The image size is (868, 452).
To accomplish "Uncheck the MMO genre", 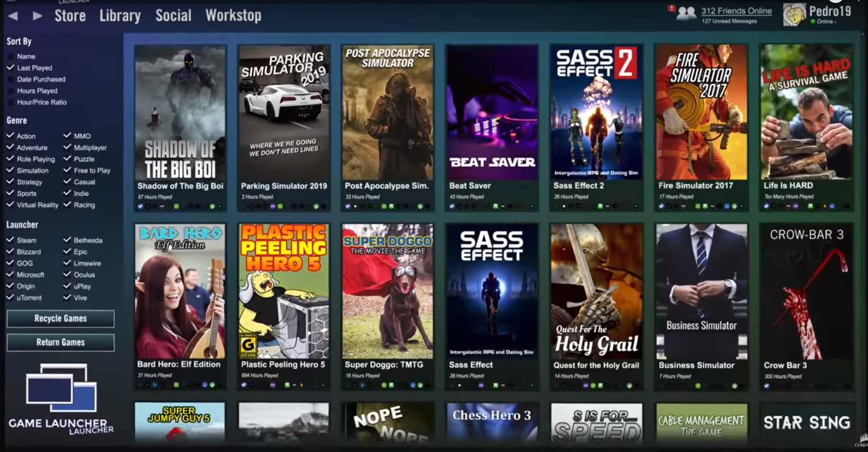I will [x=67, y=136].
